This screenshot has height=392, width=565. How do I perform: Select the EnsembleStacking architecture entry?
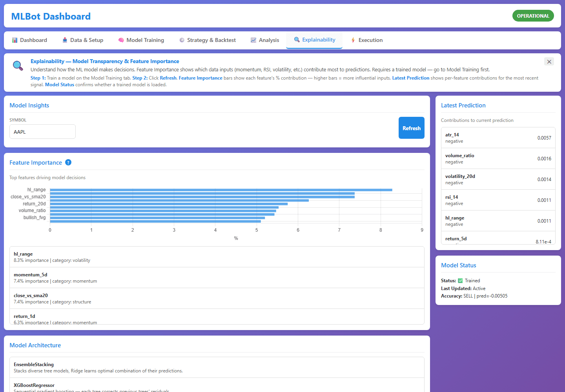[217, 367]
